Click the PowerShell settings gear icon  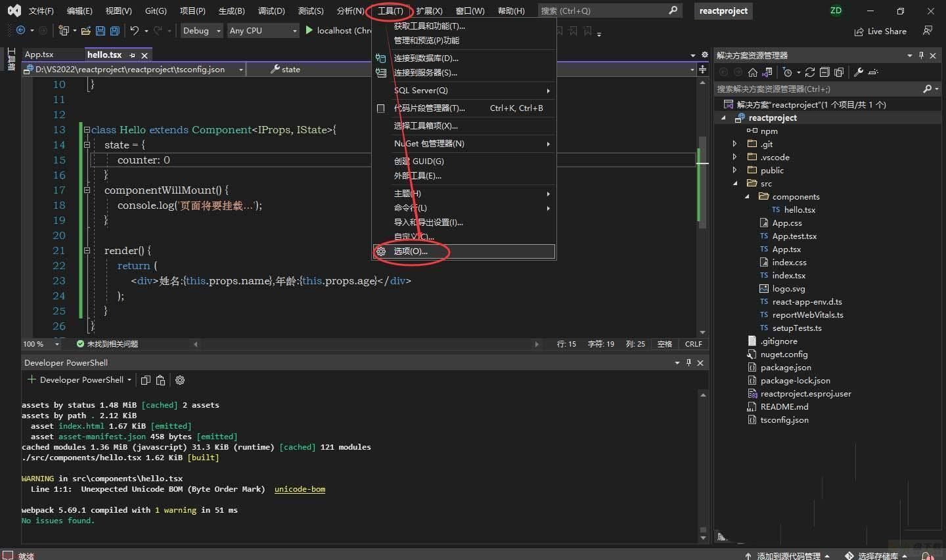pyautogui.click(x=180, y=380)
